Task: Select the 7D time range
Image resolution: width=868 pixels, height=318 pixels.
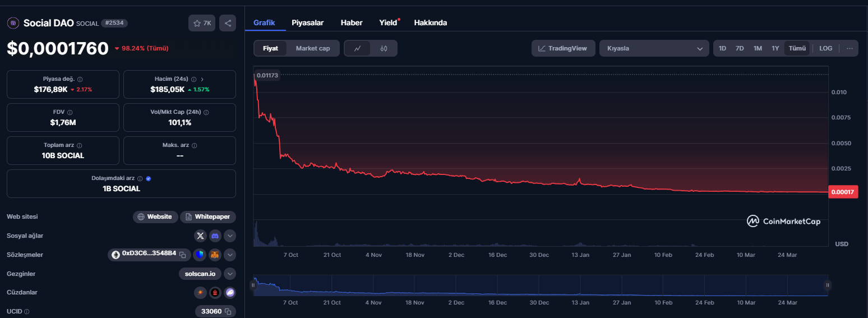Action: click(740, 48)
